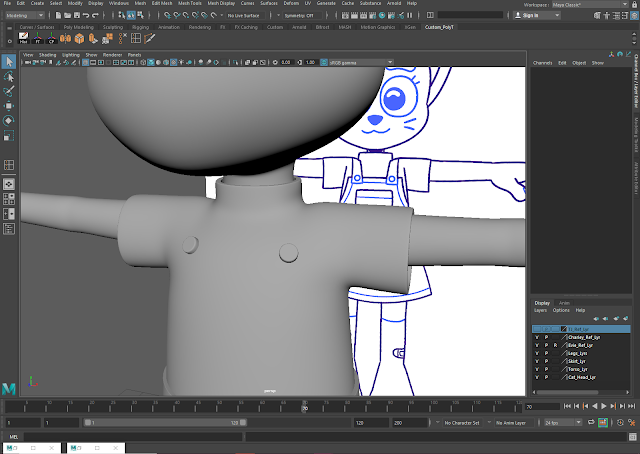Toggle viewport grid display

[85, 62]
